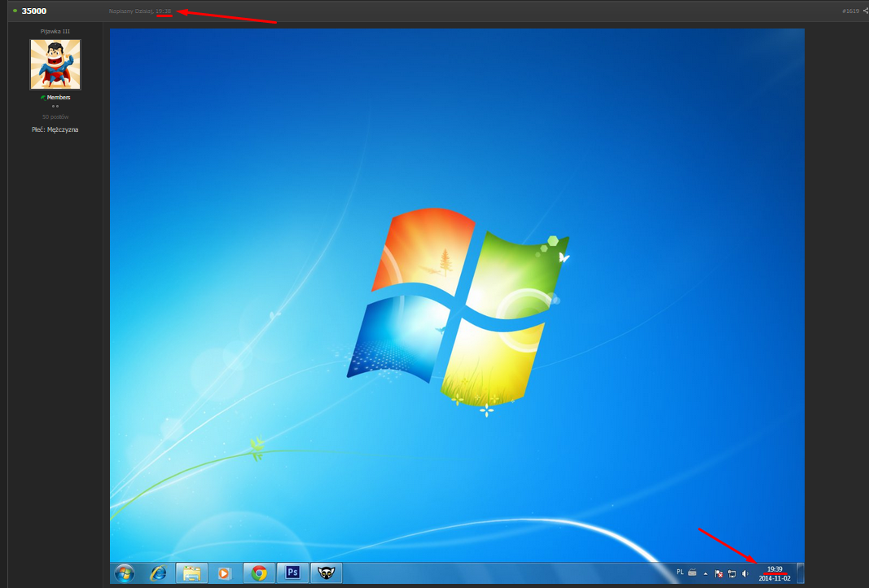Click the 'Pijawka III' rank text
Viewport: 869px width, 588px height.
(55, 32)
